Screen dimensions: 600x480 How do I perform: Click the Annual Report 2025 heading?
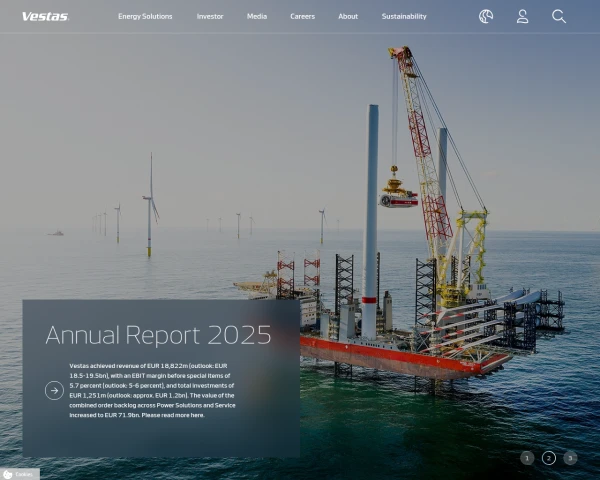(158, 335)
